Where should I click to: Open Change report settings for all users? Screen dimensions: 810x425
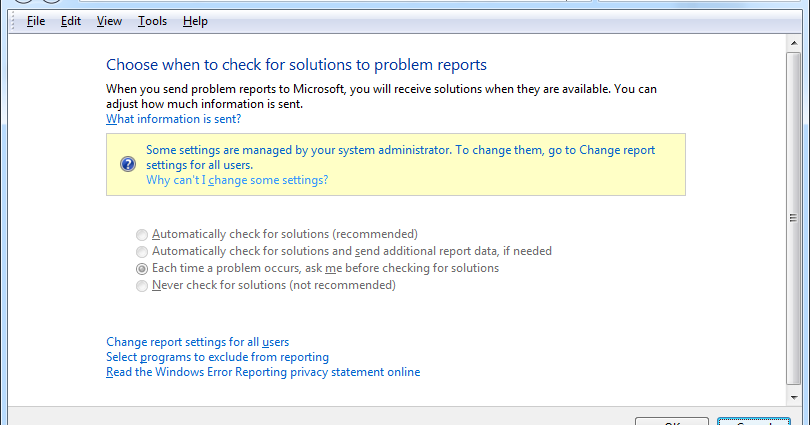pos(197,342)
